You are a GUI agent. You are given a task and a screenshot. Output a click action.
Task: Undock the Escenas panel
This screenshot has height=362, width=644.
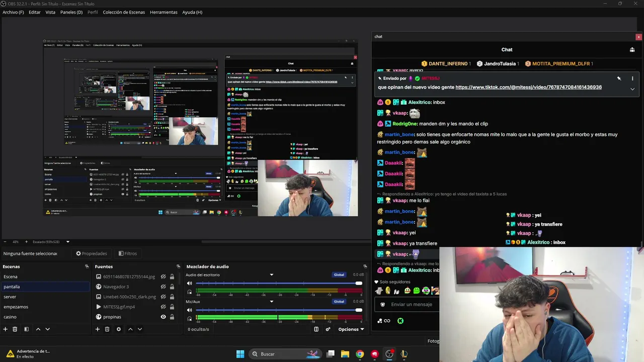pyautogui.click(x=87, y=266)
